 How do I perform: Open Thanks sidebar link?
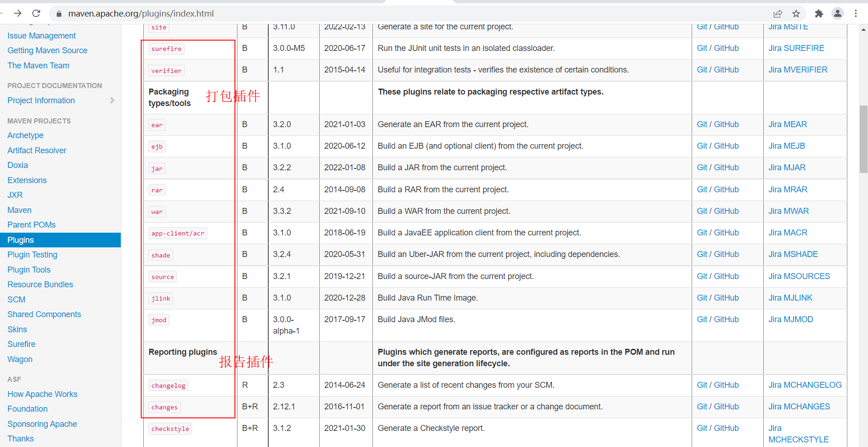click(x=20, y=439)
